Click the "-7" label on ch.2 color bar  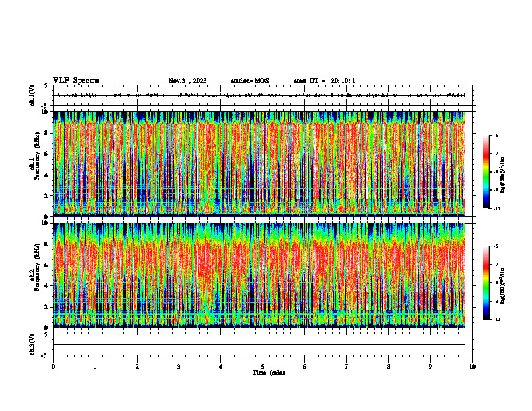(x=496, y=265)
